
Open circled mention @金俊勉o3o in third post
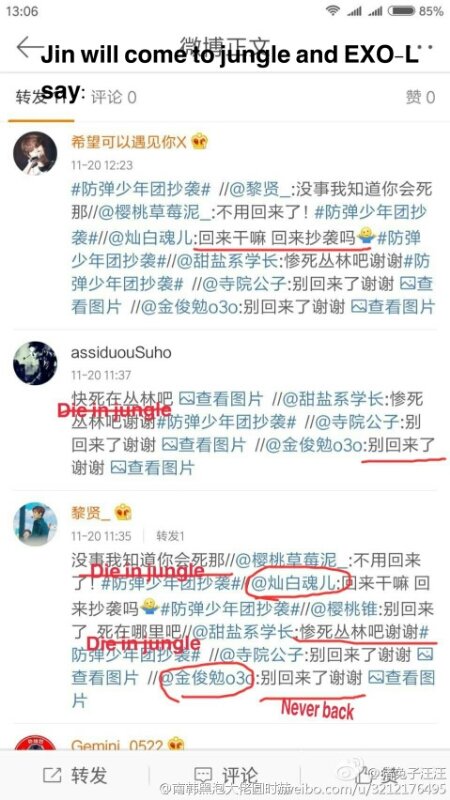click(208, 679)
